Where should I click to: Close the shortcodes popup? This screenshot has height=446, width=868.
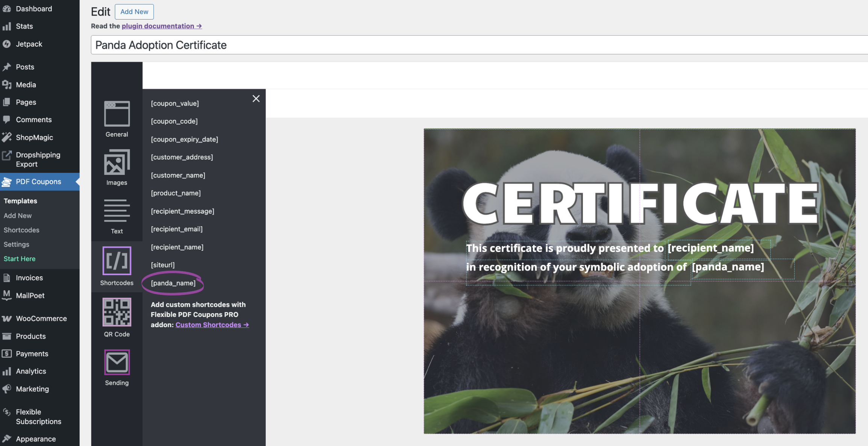click(256, 99)
